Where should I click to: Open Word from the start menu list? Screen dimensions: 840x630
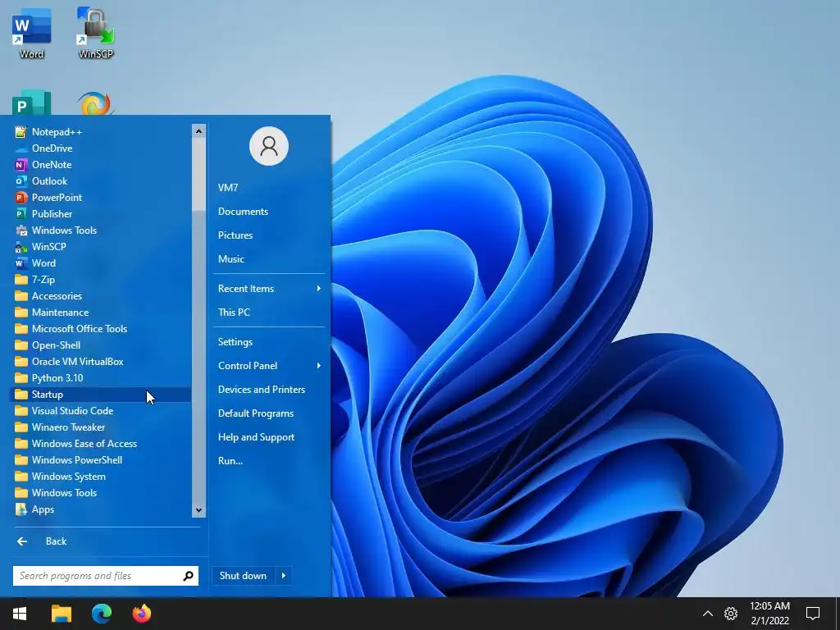[101, 263]
